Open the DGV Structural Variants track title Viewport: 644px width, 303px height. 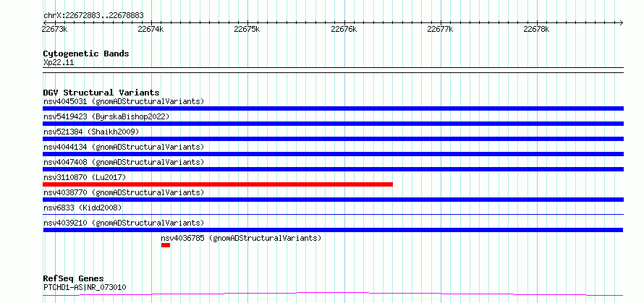(x=101, y=93)
